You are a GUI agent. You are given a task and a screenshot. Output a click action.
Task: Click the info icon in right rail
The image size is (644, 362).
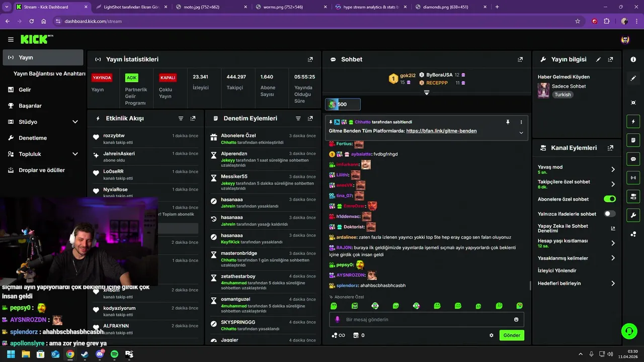[x=633, y=59]
